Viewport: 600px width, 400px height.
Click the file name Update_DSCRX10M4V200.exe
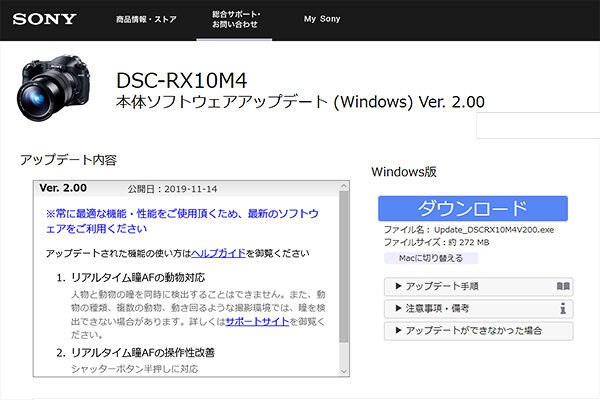(494, 230)
